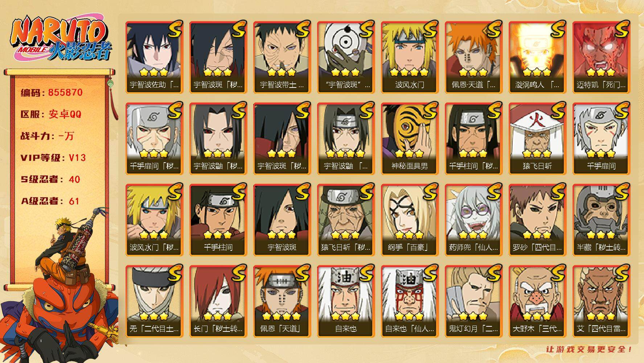This screenshot has height=363, width=644.
Task: Click the star rating on 药师兜 card
Action: [x=473, y=234]
